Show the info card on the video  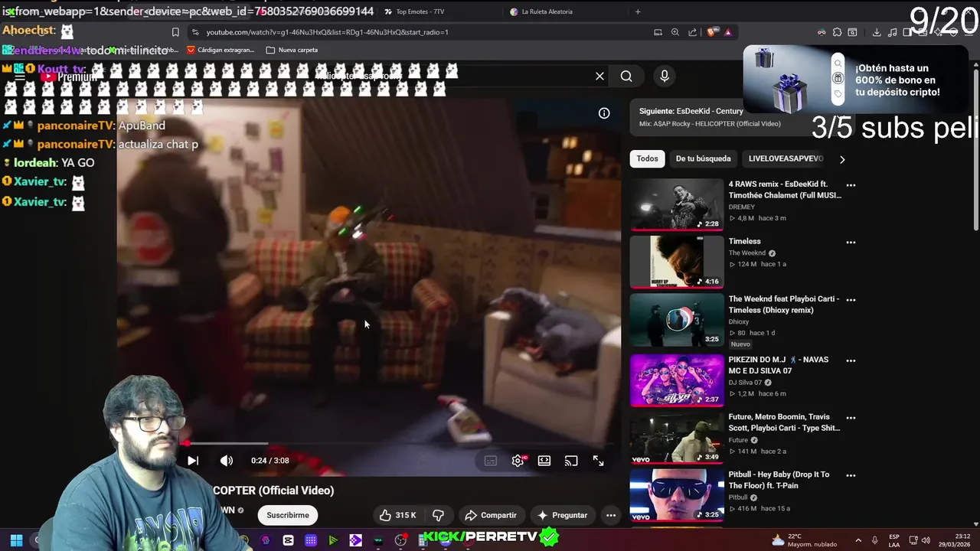click(x=604, y=113)
